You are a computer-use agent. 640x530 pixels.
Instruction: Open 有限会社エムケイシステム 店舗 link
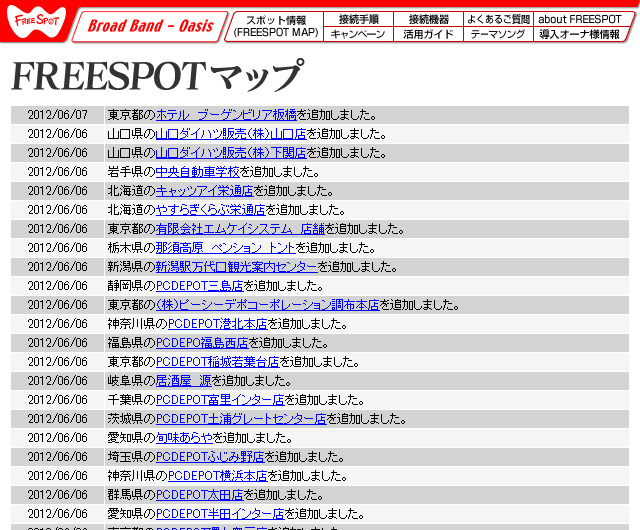(240, 229)
